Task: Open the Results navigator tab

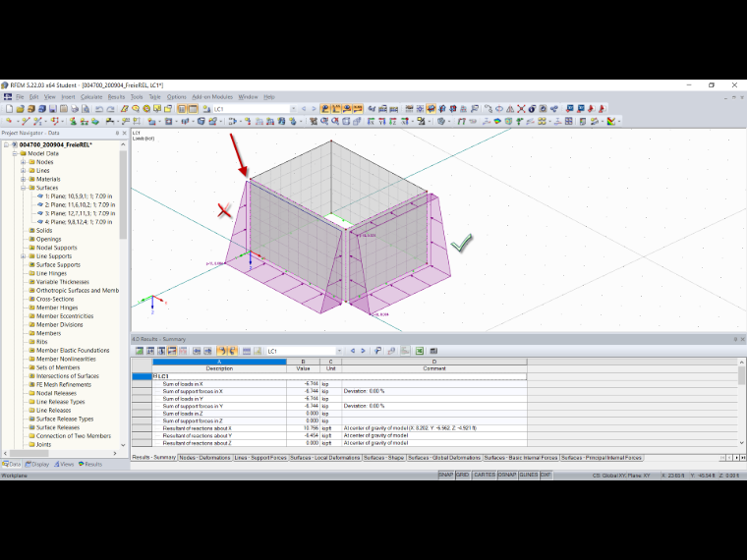Action: 90,465
